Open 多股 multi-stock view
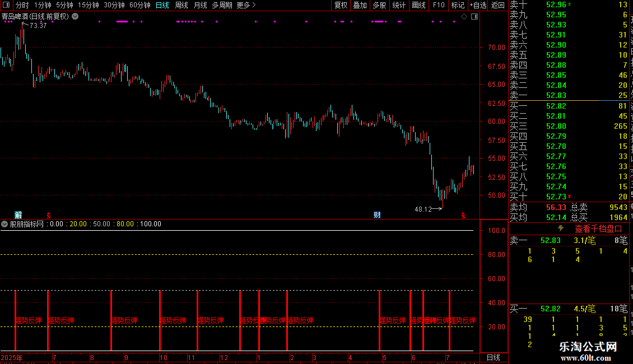This screenshot has width=633, height=364. (x=379, y=5)
